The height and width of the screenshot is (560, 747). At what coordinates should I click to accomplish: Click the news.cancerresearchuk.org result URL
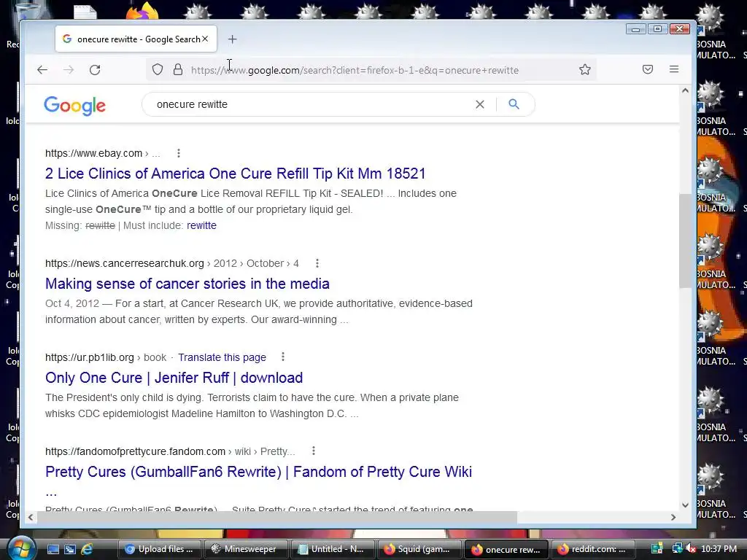[x=124, y=263]
